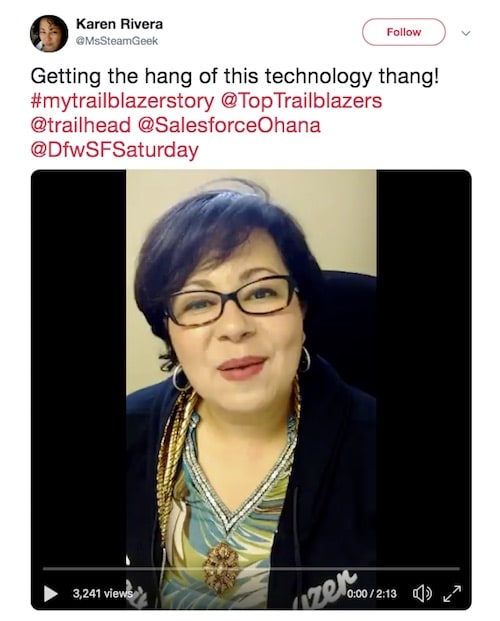Visit the @trailhead mention
Screen dimensions: 500x621
pyautogui.click(x=80, y=126)
